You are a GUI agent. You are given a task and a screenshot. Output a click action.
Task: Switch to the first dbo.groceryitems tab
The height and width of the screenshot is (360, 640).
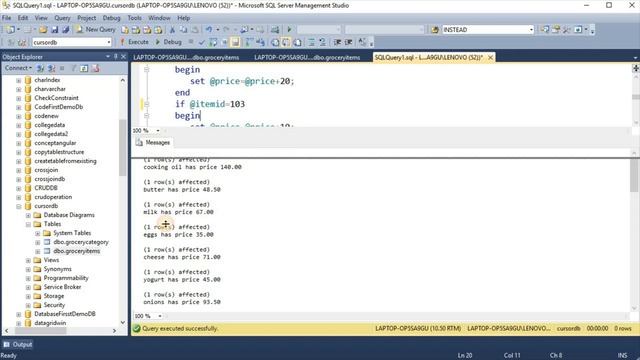[x=186, y=58]
